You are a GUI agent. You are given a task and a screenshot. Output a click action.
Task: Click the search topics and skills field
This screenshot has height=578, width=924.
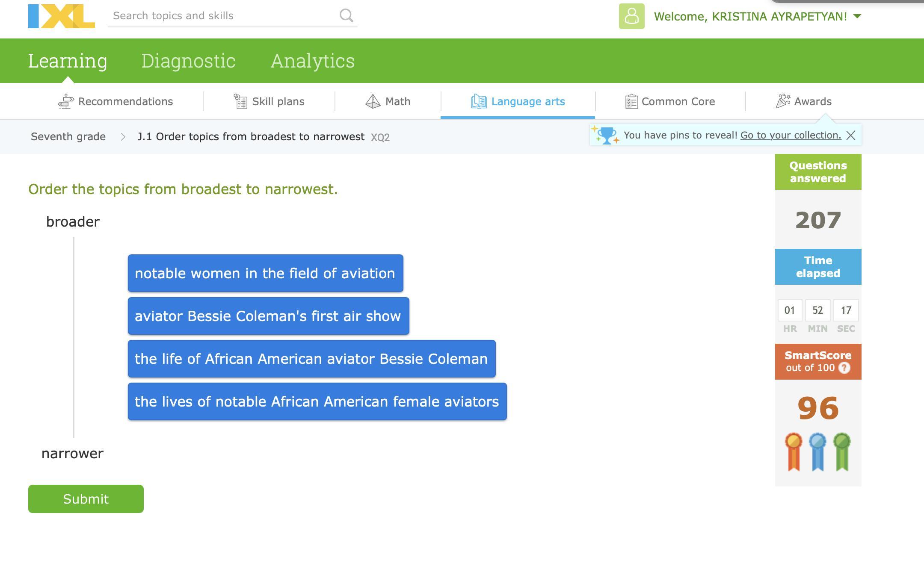tap(222, 16)
